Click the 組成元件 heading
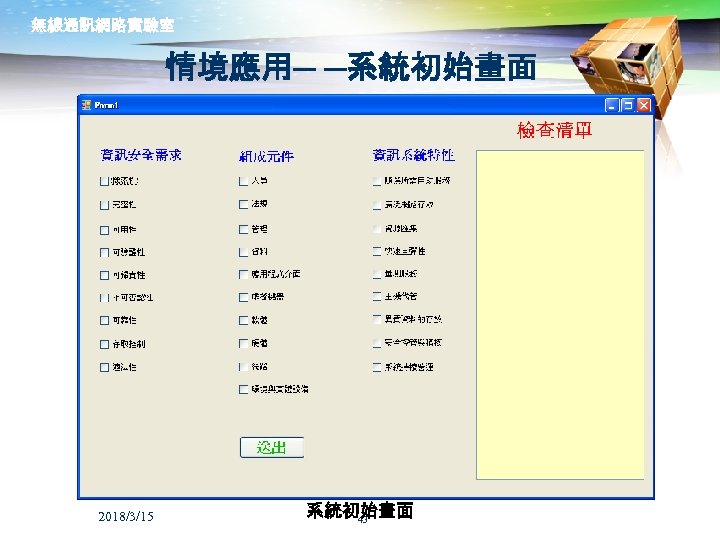 click(x=266, y=157)
